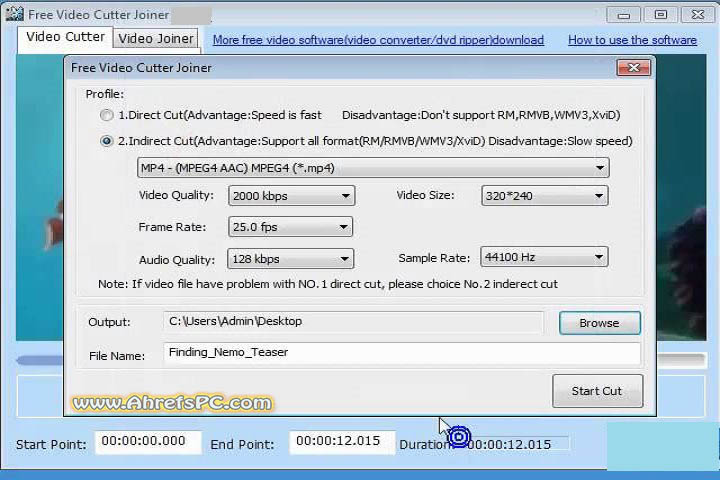Open the Video Size 320*240 dropdown

545,196
